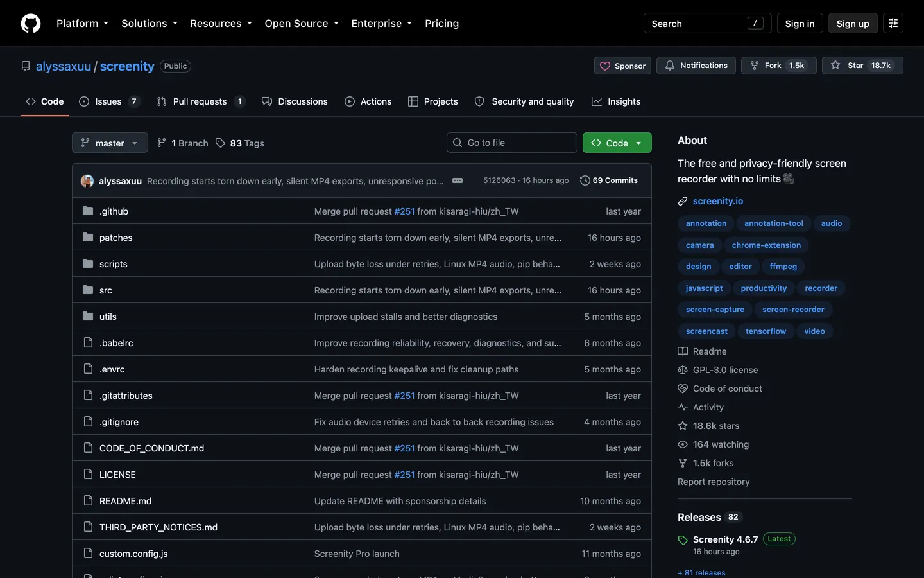View the 83 Tags via the tag icon

240,143
